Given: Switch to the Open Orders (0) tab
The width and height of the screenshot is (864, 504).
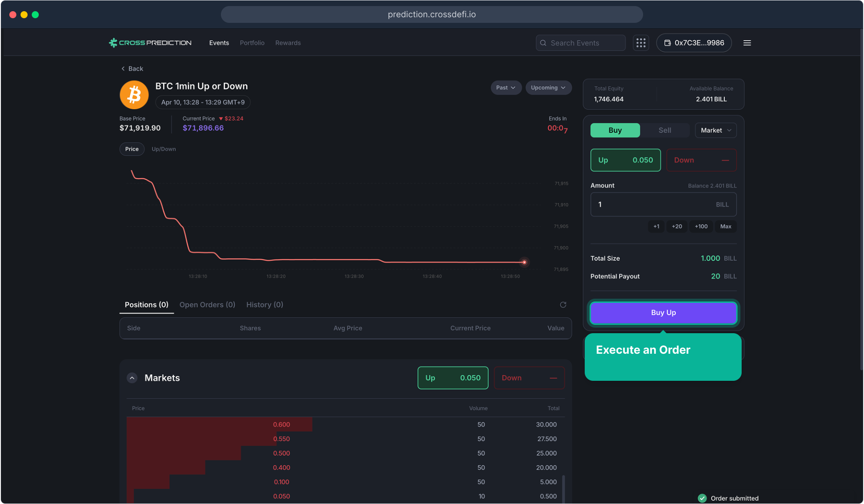Looking at the screenshot, I should (207, 305).
